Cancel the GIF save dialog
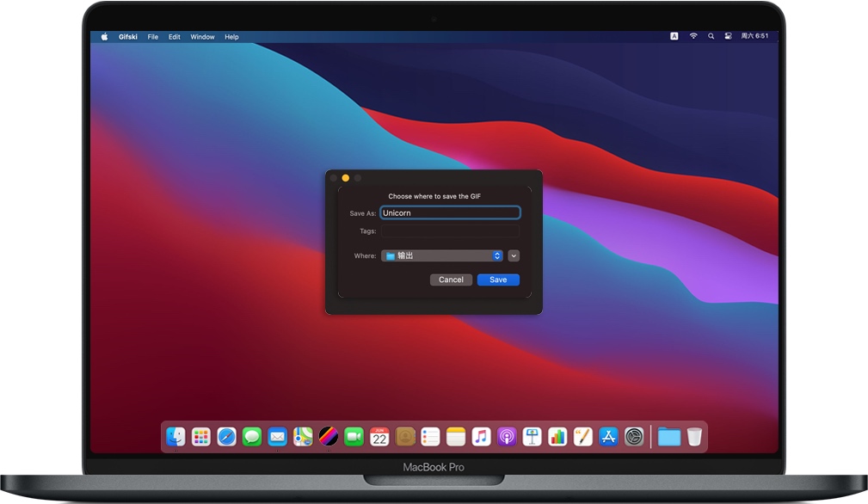Viewport: 868px width, 504px height. pyautogui.click(x=451, y=280)
